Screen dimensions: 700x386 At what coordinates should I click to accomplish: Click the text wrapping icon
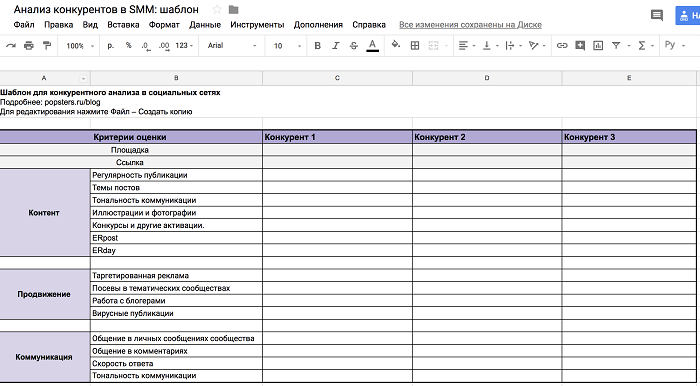tap(509, 46)
